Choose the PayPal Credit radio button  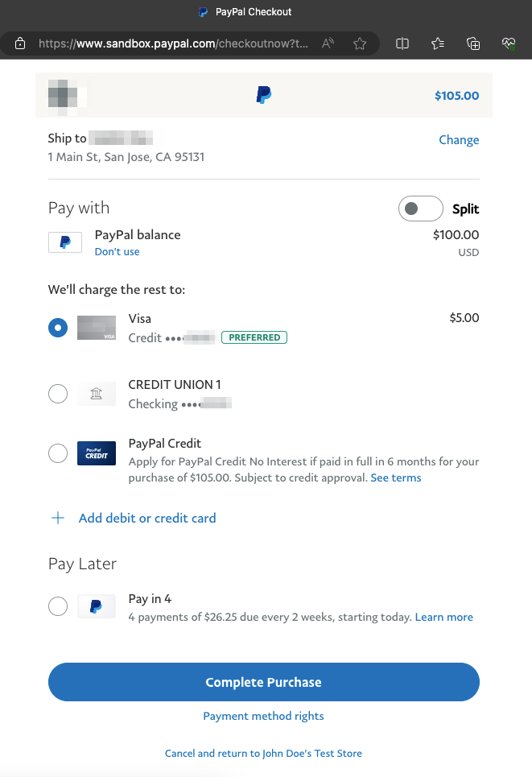click(58, 453)
